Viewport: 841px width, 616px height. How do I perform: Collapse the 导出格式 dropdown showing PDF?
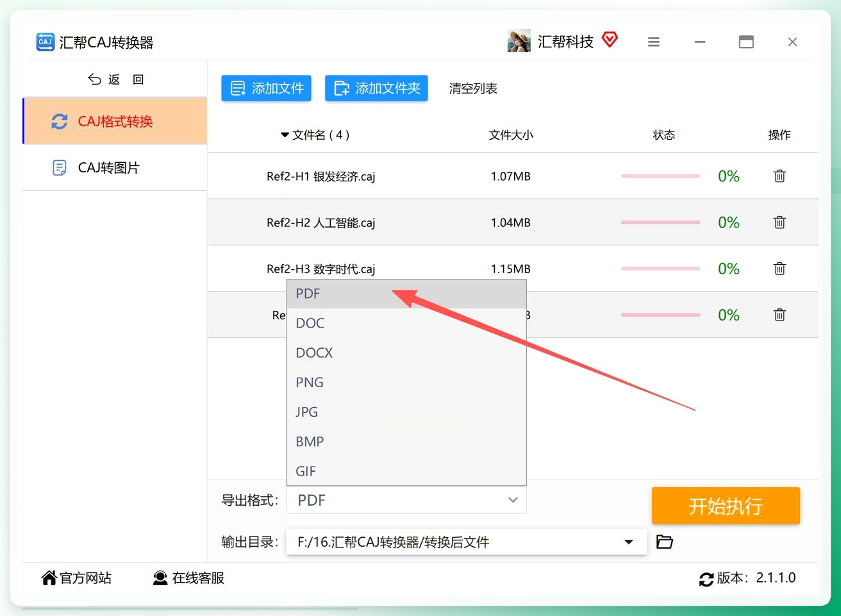[x=406, y=500]
